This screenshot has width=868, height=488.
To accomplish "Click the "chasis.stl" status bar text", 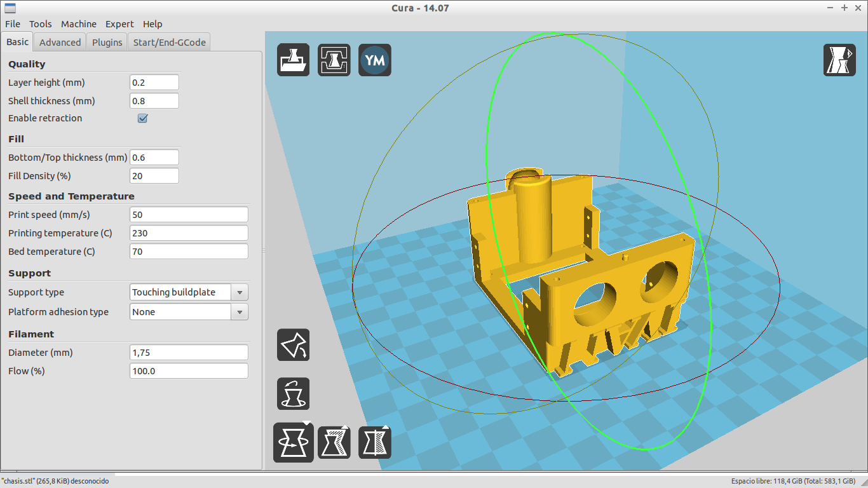I will [x=55, y=482].
